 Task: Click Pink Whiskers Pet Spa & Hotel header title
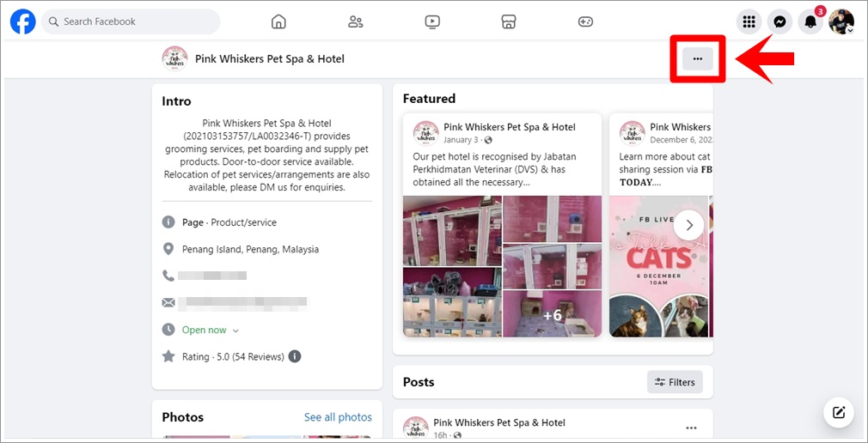tap(270, 58)
